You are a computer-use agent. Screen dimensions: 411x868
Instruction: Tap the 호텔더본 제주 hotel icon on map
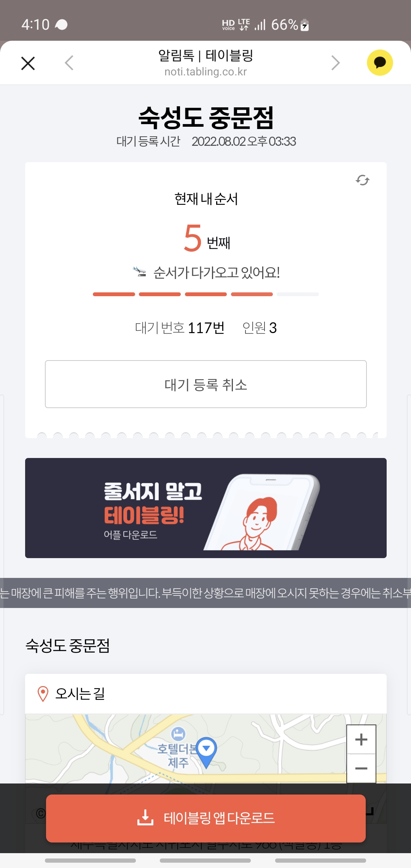pos(178,733)
